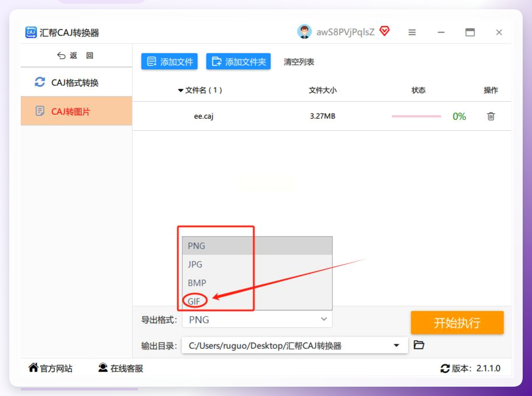Screen dimensions: 532x396
Task: Open the hamburger menu in title bar
Action: [x=412, y=32]
